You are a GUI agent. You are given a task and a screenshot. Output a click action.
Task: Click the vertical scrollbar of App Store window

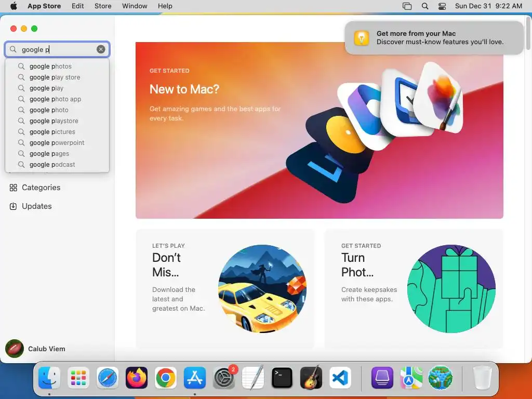click(528, 34)
